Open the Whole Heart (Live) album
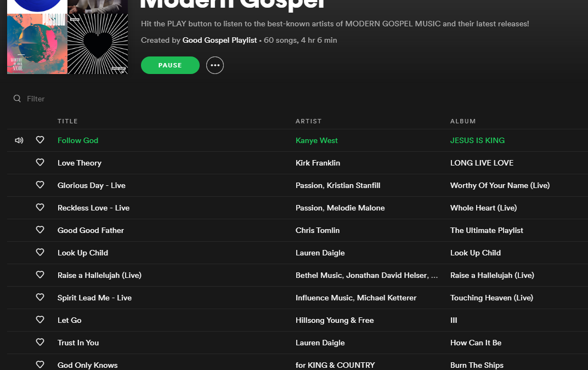 (483, 208)
